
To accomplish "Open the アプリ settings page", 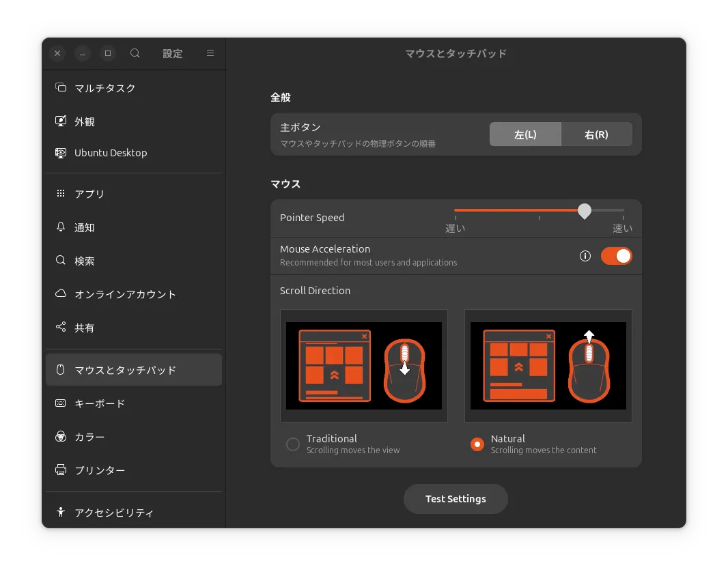I will tap(134, 194).
